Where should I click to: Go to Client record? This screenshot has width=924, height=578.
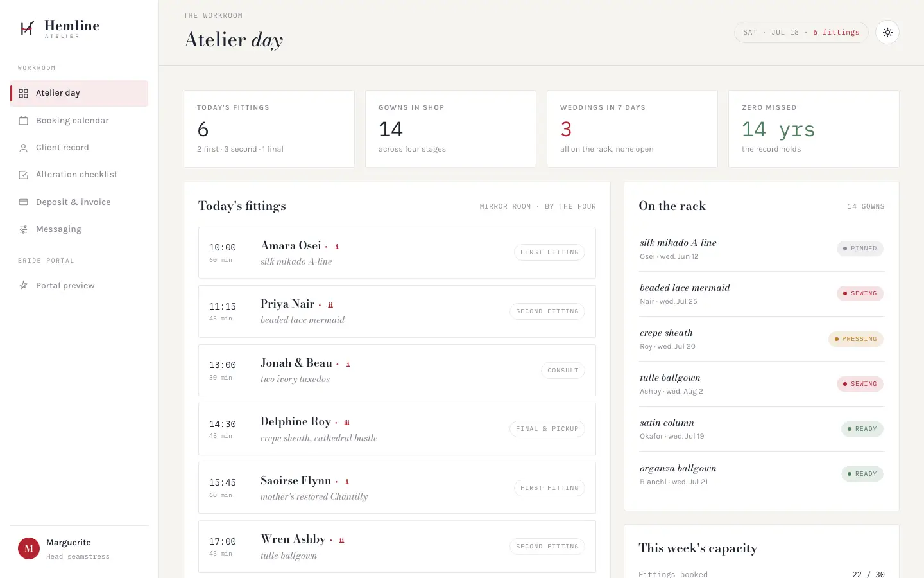coord(79,148)
